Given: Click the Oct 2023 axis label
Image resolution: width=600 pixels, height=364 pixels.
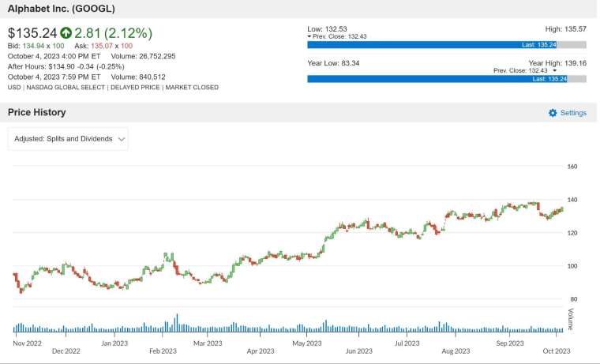Looking at the screenshot, I should pyautogui.click(x=557, y=351).
